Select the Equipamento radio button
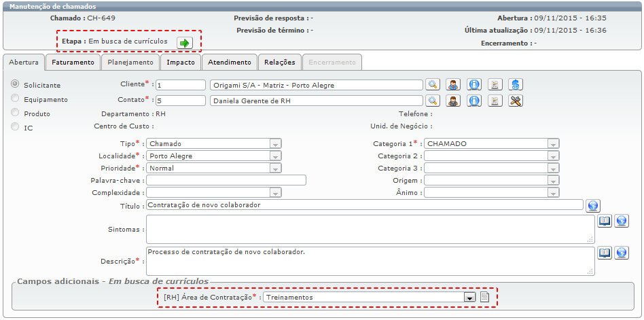 (x=15, y=99)
